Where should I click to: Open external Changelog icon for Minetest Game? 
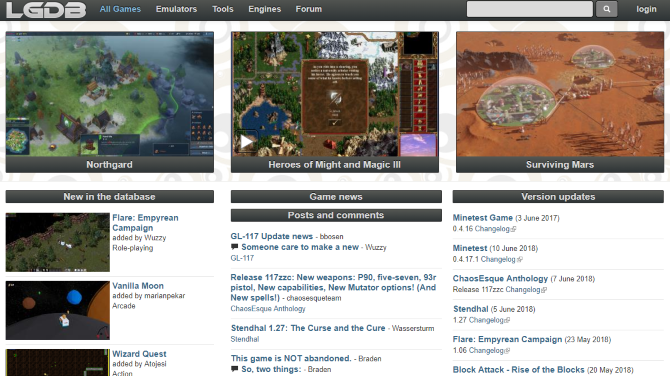(x=514, y=229)
